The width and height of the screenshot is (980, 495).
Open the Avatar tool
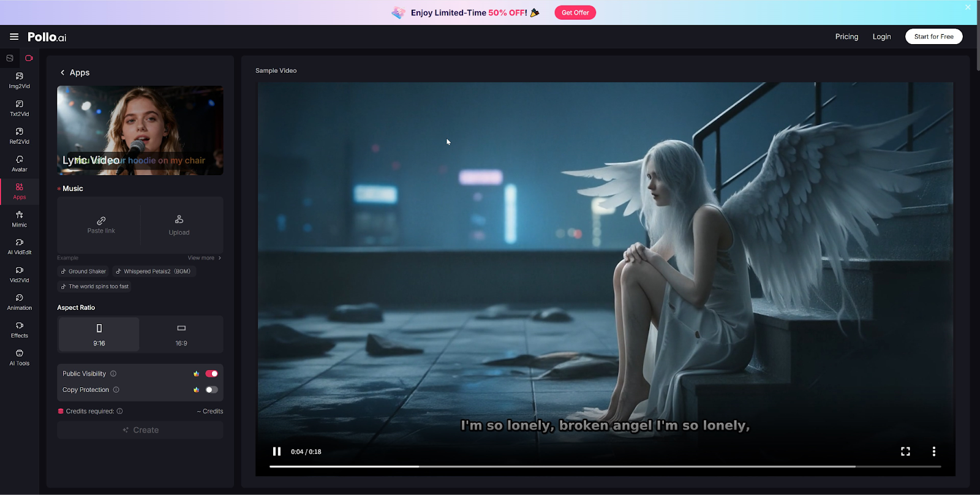point(19,164)
